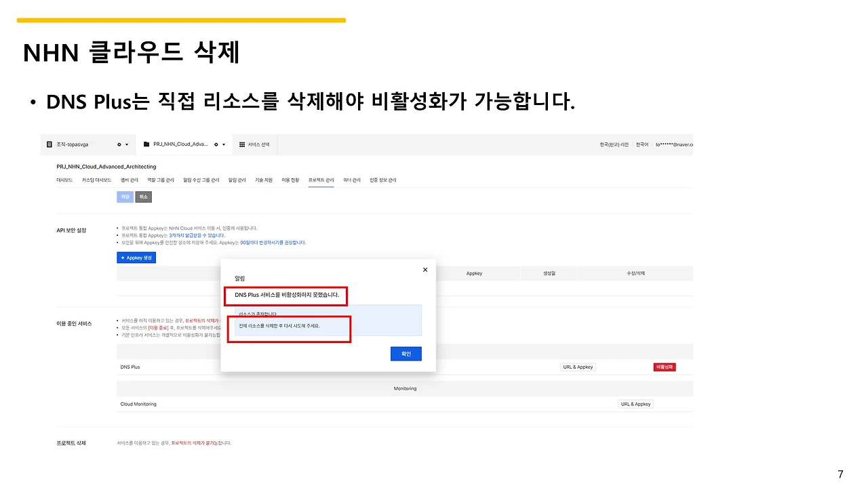Click the Monitoring category header row

405,388
